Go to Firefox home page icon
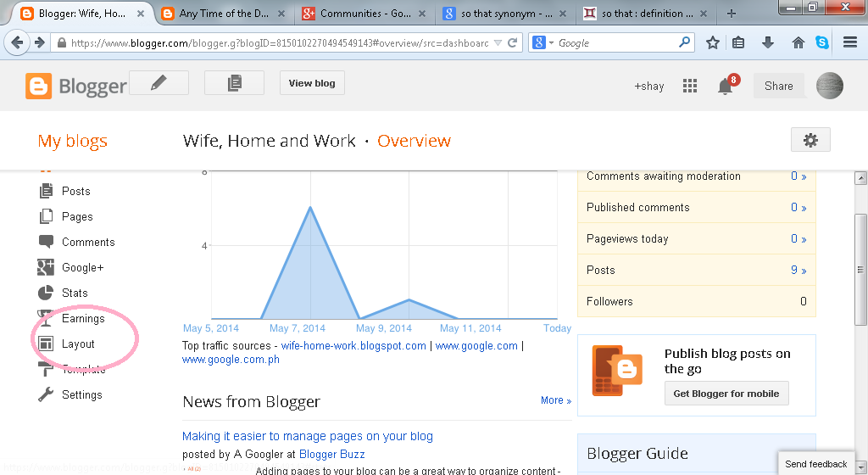868x475 pixels. click(x=798, y=42)
